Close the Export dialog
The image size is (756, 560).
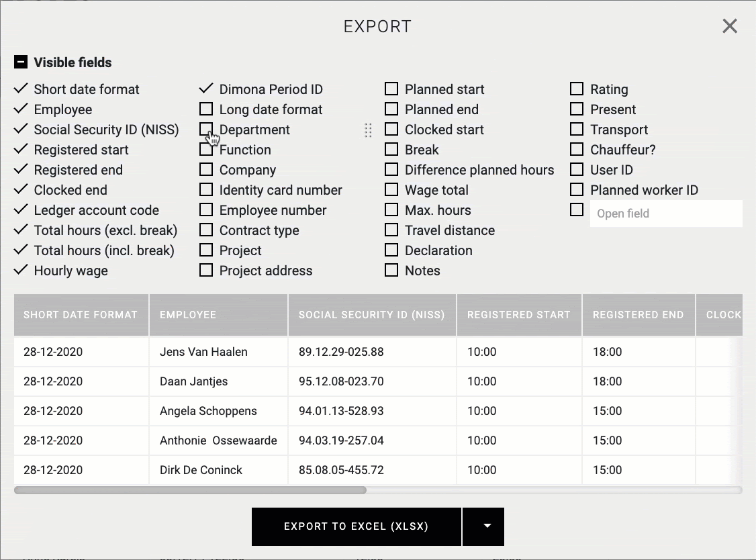tap(729, 26)
